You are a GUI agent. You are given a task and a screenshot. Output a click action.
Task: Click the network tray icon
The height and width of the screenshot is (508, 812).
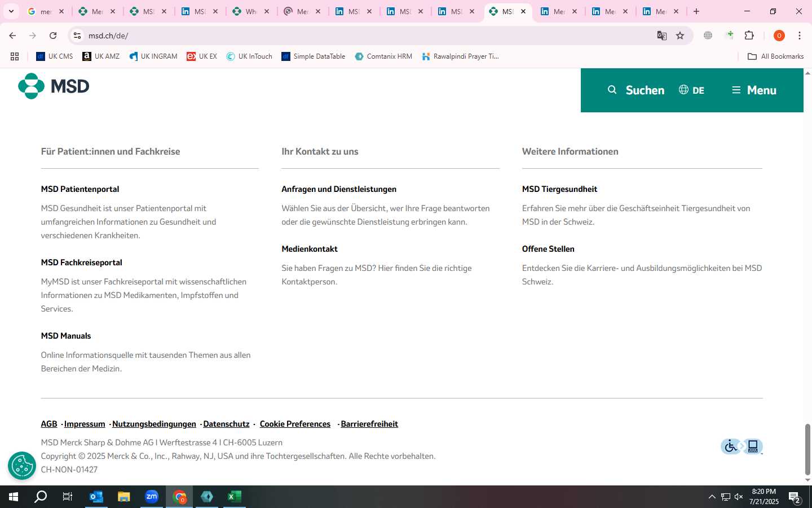725,497
